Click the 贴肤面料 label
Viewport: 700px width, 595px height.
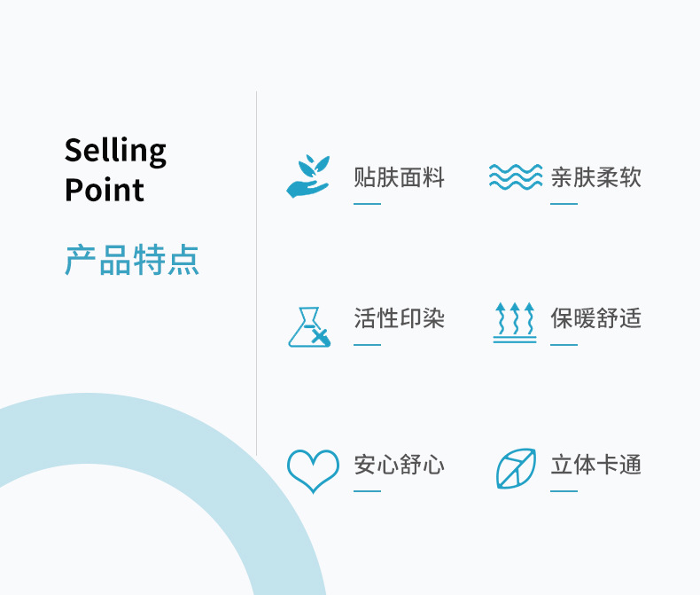coord(399,177)
